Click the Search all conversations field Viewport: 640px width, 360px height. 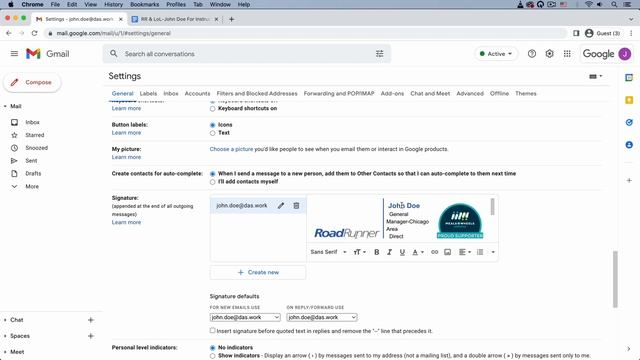[247, 53]
